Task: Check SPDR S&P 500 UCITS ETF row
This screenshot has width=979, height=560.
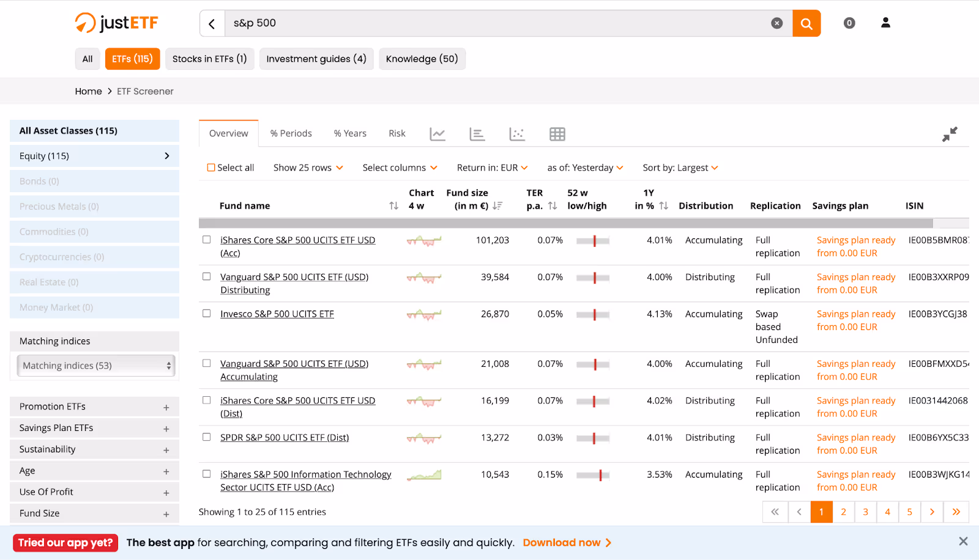Action: click(x=207, y=437)
